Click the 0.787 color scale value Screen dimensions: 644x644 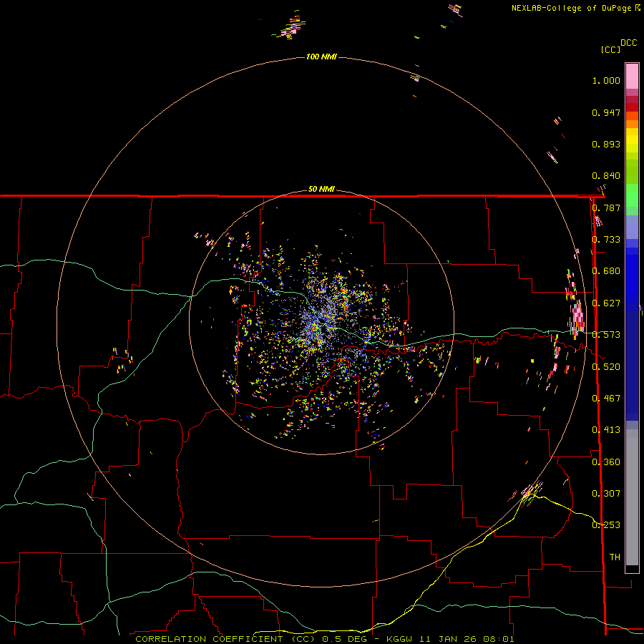tap(606, 208)
